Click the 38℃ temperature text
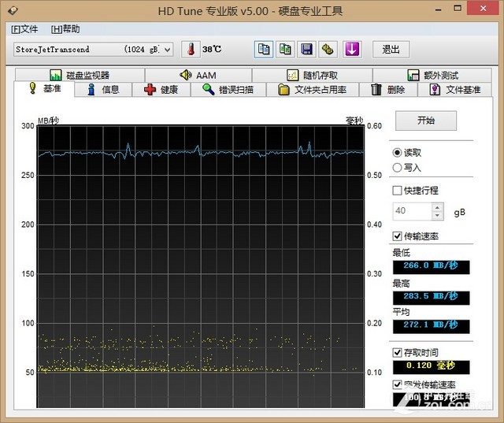Viewport: 504px width, 423px height. (x=212, y=49)
